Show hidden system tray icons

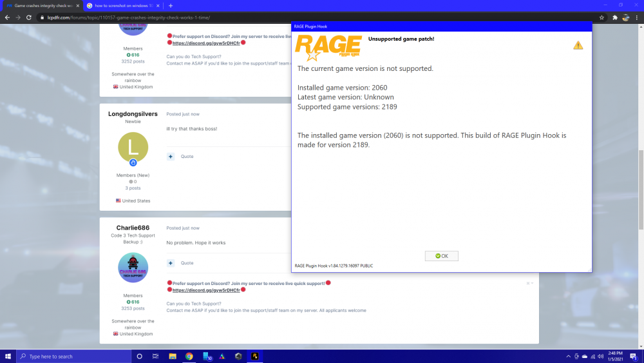pos(568,357)
